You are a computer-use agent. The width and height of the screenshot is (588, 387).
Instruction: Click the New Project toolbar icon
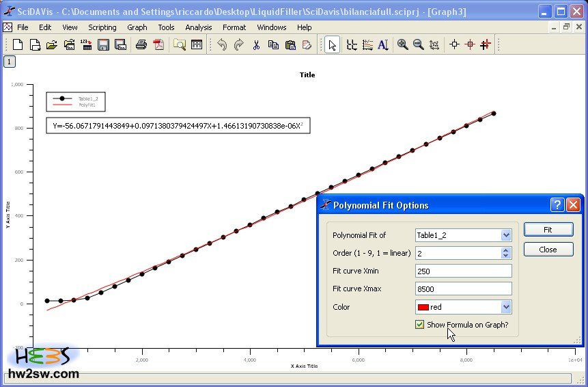(18, 45)
